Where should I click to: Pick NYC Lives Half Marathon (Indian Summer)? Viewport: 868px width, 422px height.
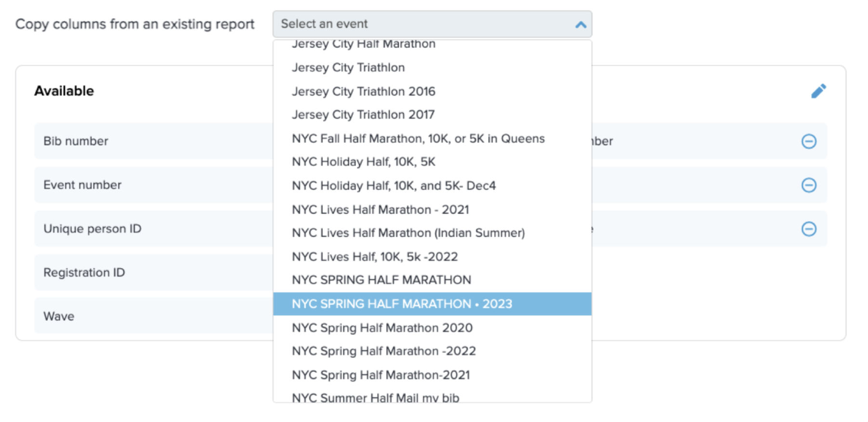tap(408, 233)
